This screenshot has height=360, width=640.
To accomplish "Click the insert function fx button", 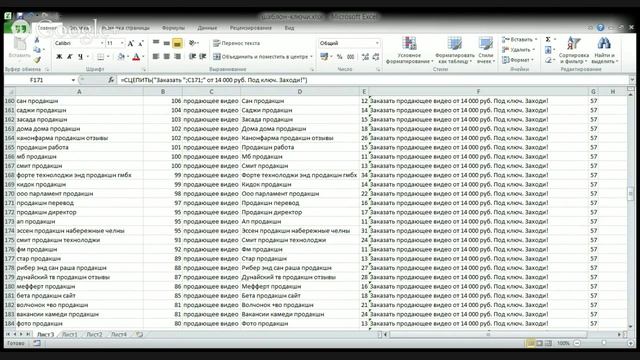I will [111, 80].
